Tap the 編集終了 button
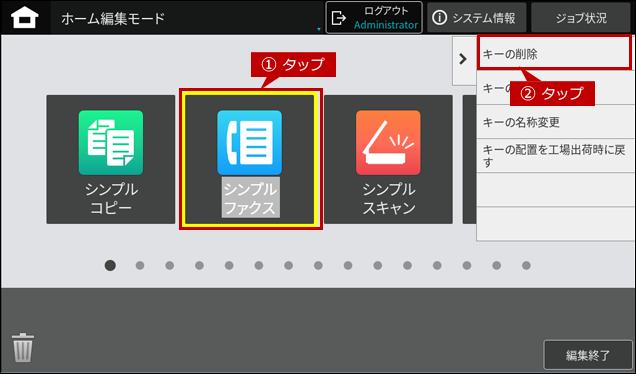This screenshot has width=636, height=374. 587,355
